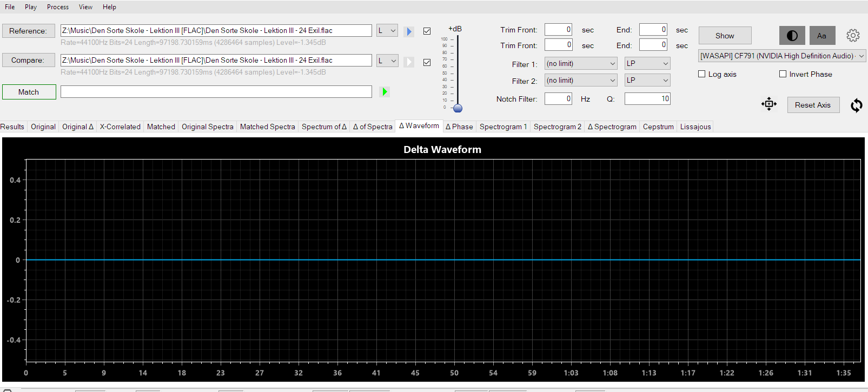Image resolution: width=868 pixels, height=392 pixels.
Task: Switch to the Spectrogram 2 tab
Action: point(558,127)
